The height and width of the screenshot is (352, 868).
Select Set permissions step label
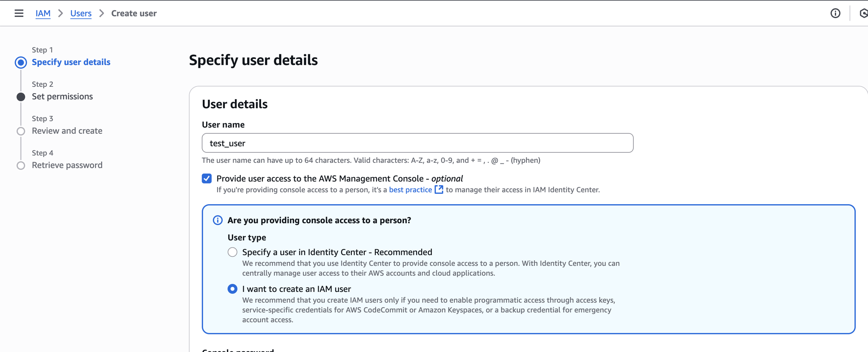click(62, 96)
